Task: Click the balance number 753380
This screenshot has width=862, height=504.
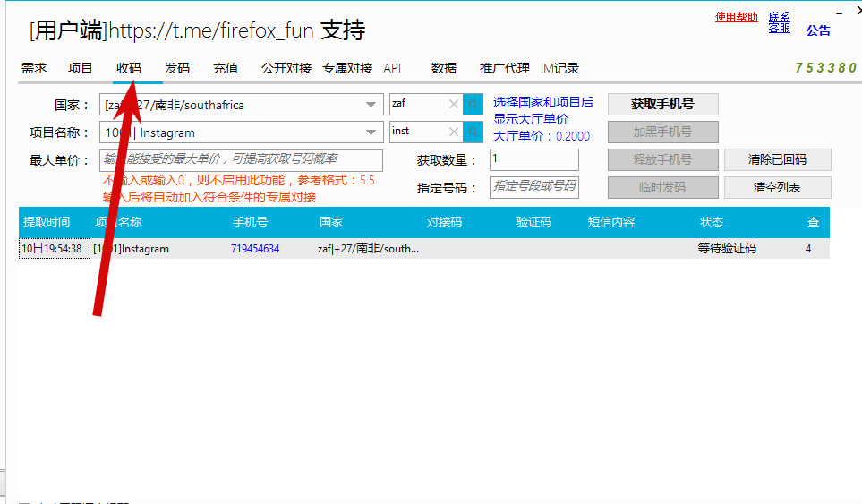Action: tap(825, 68)
